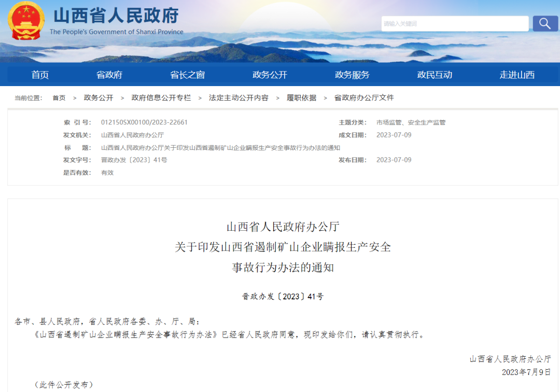The width and height of the screenshot is (560, 392).
Task: Click the national emblem logo
Action: coord(26,21)
